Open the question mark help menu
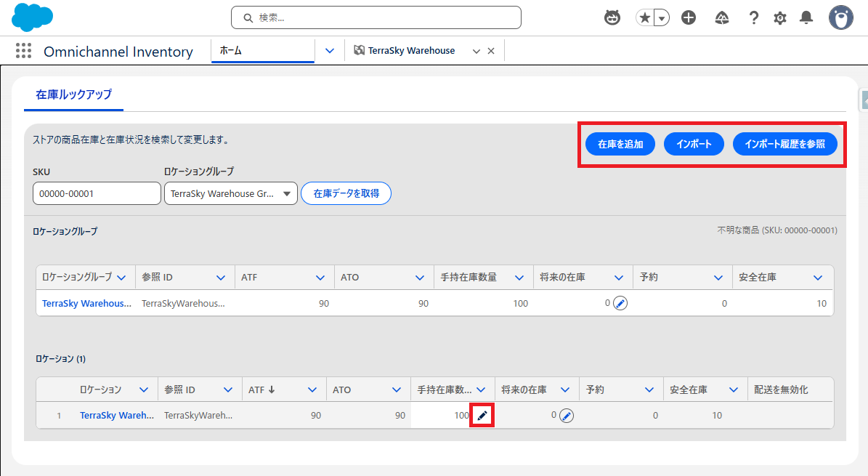868x476 pixels. (x=754, y=17)
